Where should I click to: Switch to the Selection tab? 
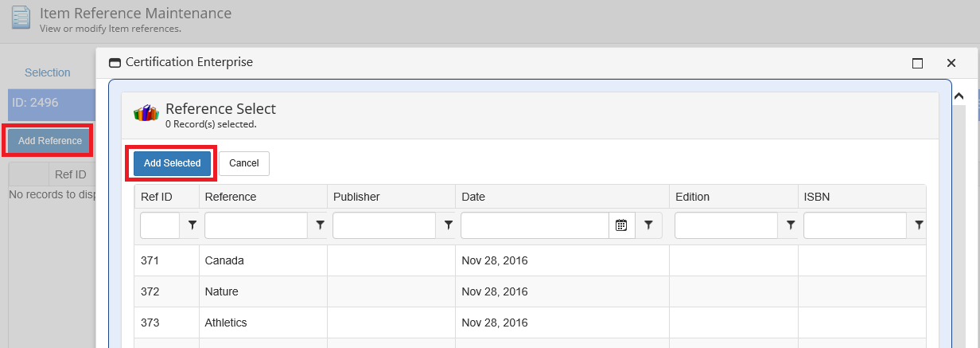[48, 72]
